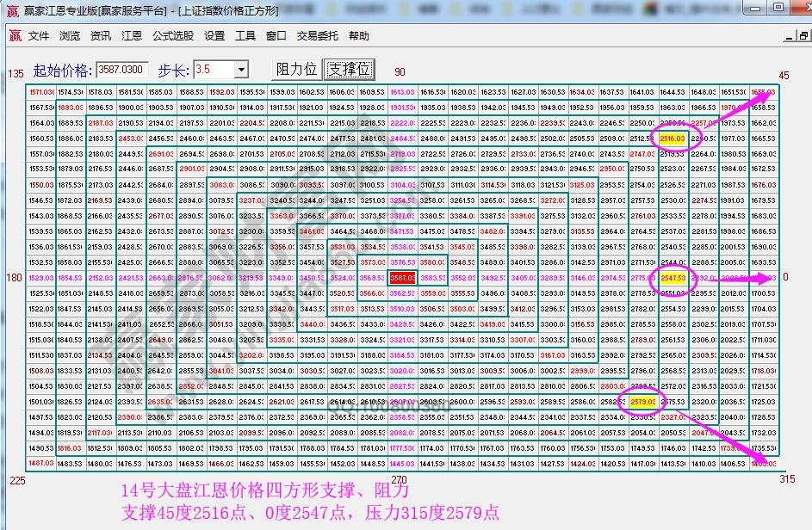
Task: Open the 江恩 menu
Action: [x=130, y=36]
